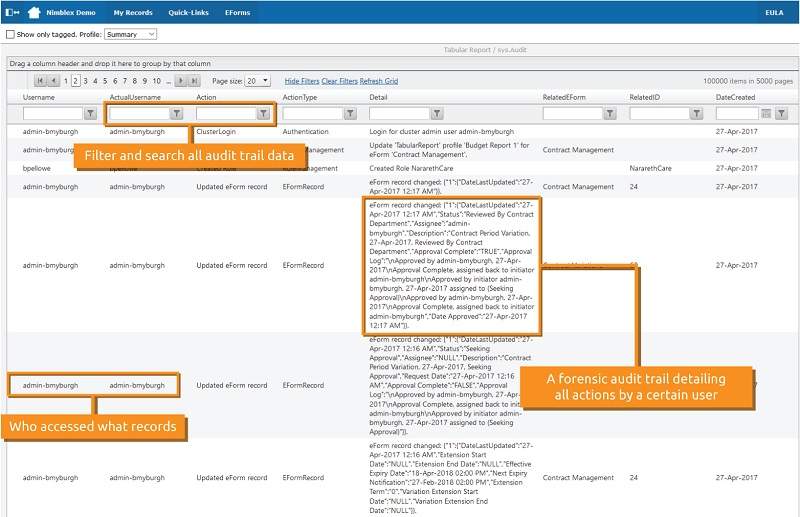Image resolution: width=800 pixels, height=517 pixels.
Task: Sort by the Detail column header
Action: [378, 97]
